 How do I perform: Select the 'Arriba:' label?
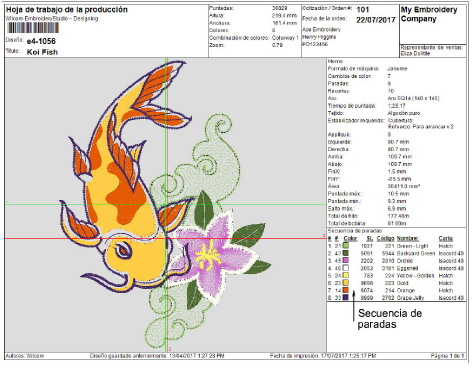tap(336, 157)
